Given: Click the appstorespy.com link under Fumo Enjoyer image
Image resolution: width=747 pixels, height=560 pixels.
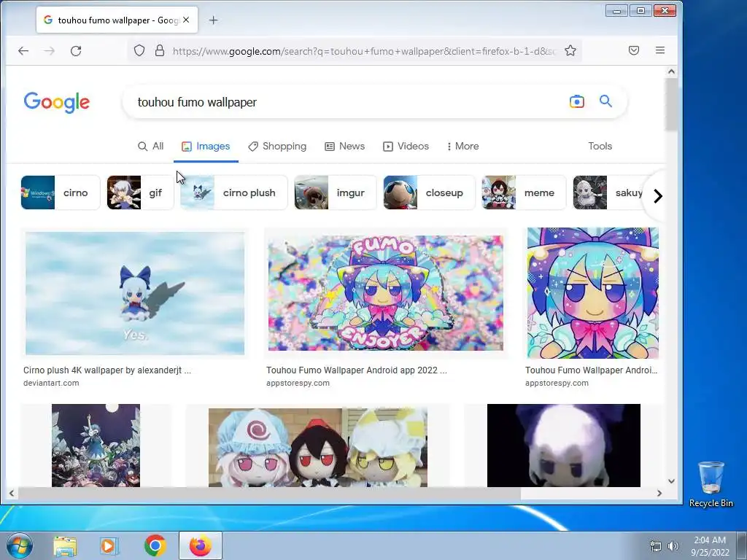Looking at the screenshot, I should coord(298,383).
